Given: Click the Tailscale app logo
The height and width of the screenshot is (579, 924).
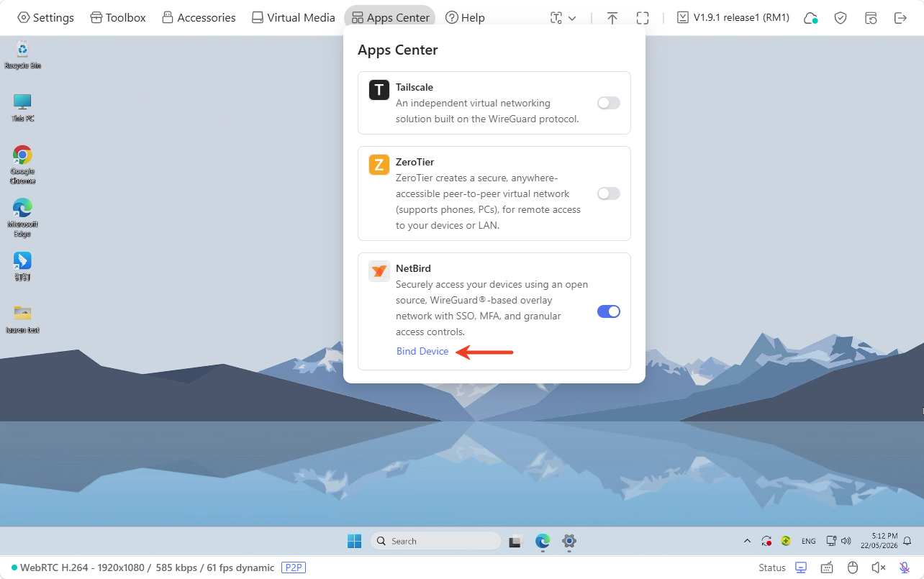Looking at the screenshot, I should coord(379,90).
